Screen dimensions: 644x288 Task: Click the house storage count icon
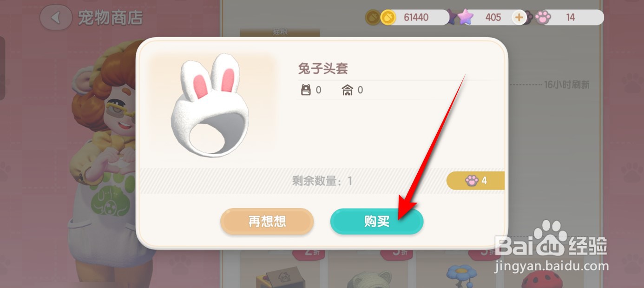pyautogui.click(x=348, y=90)
